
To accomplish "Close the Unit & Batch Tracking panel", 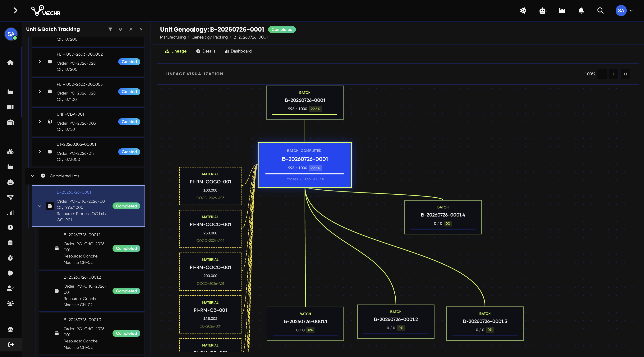I will coord(141,29).
